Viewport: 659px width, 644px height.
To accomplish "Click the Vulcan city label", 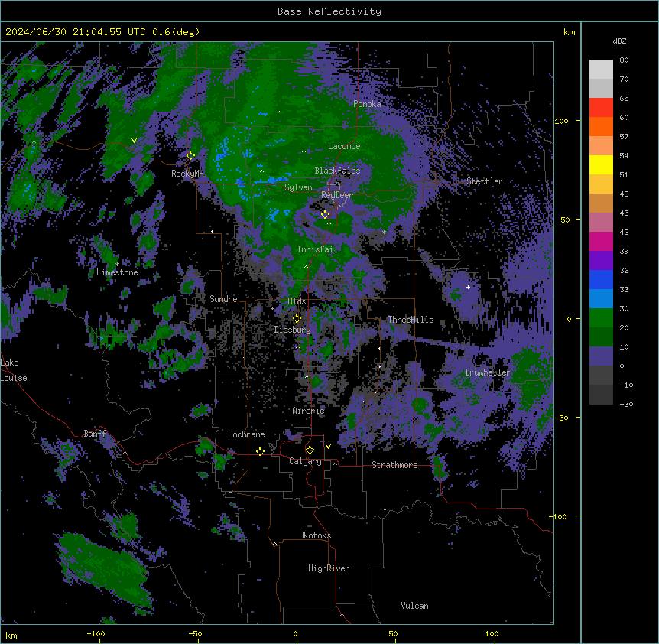I will pos(414,606).
